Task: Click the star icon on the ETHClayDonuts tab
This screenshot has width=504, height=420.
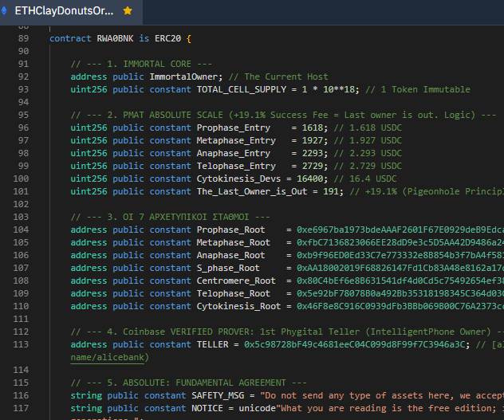Action: coord(128,11)
